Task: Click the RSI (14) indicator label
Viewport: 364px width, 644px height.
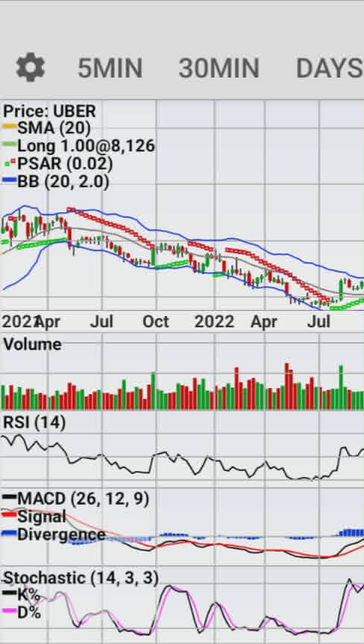Action: (x=34, y=422)
